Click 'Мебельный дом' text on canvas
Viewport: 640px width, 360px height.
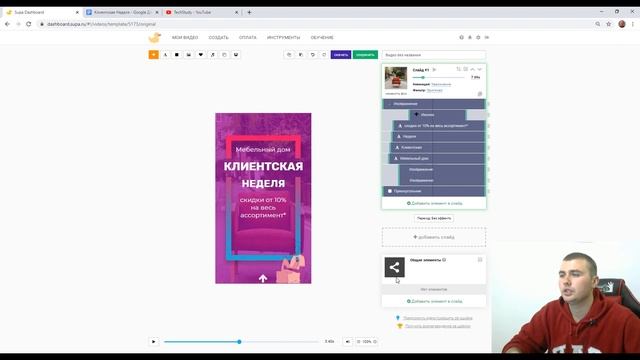pos(263,150)
